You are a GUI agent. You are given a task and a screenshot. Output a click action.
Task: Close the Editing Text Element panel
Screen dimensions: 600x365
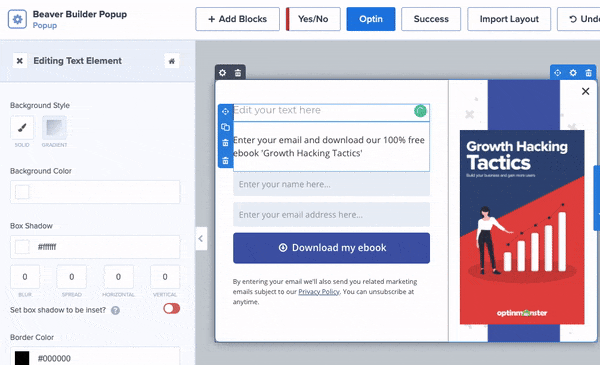tap(20, 61)
